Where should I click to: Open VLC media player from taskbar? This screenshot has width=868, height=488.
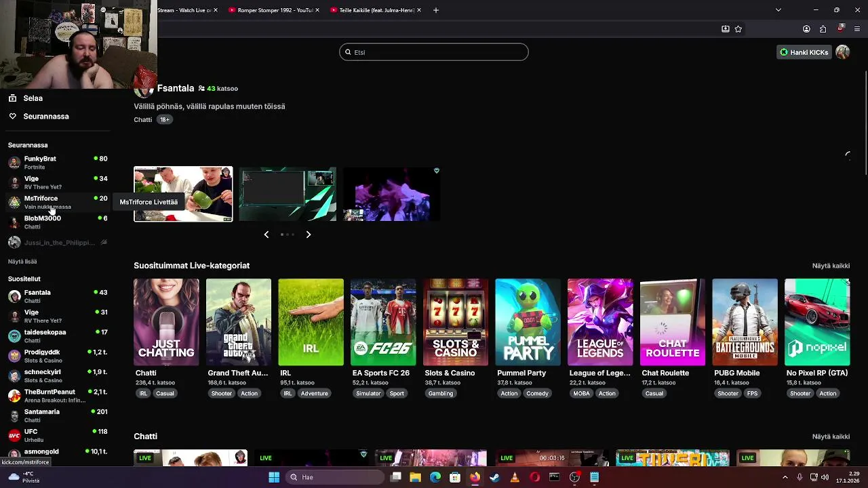(515, 477)
